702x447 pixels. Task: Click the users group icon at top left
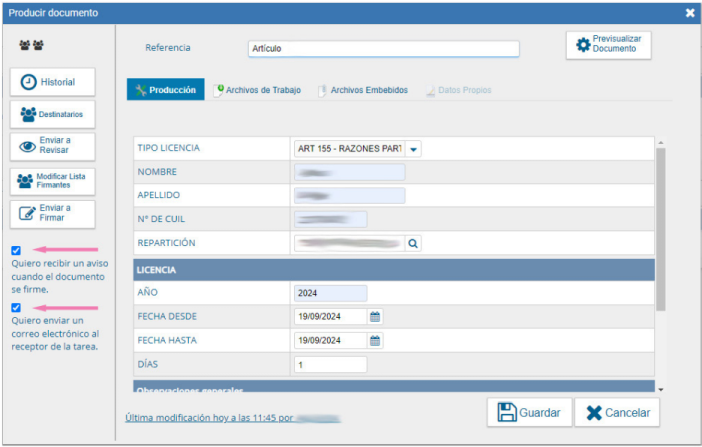point(30,46)
